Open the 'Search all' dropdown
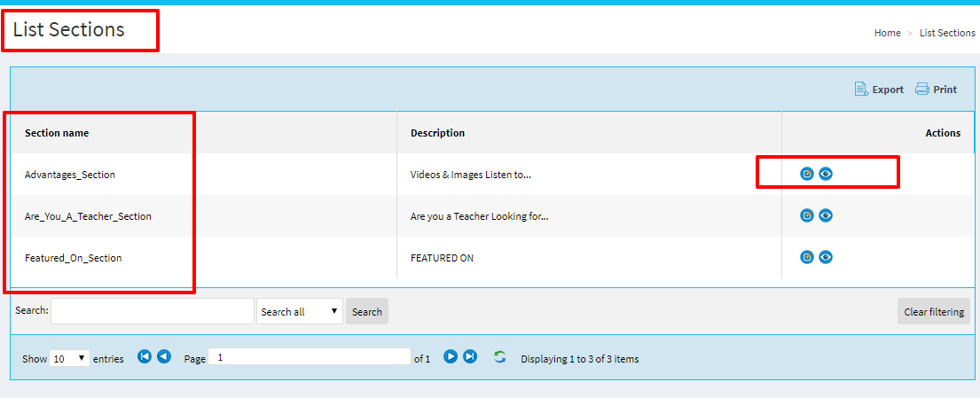 [300, 312]
